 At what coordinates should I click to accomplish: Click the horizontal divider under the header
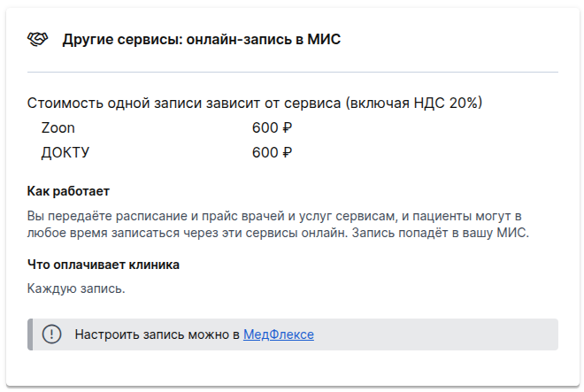[293, 72]
